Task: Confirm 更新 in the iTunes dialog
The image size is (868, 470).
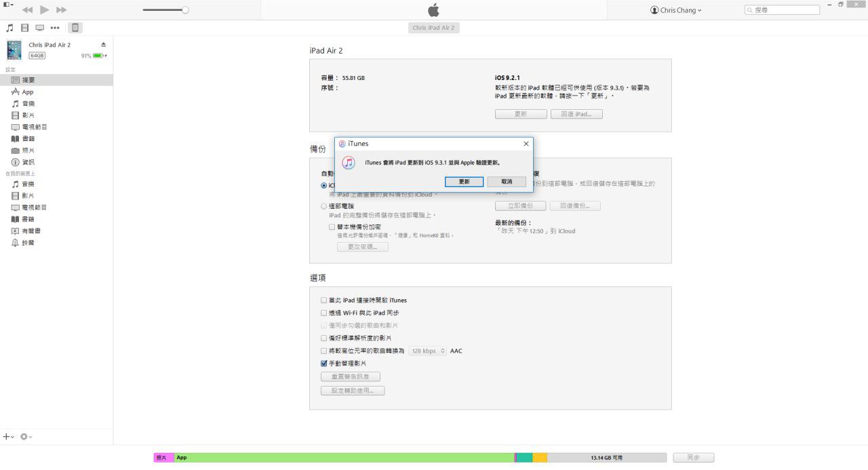Action: tap(464, 182)
